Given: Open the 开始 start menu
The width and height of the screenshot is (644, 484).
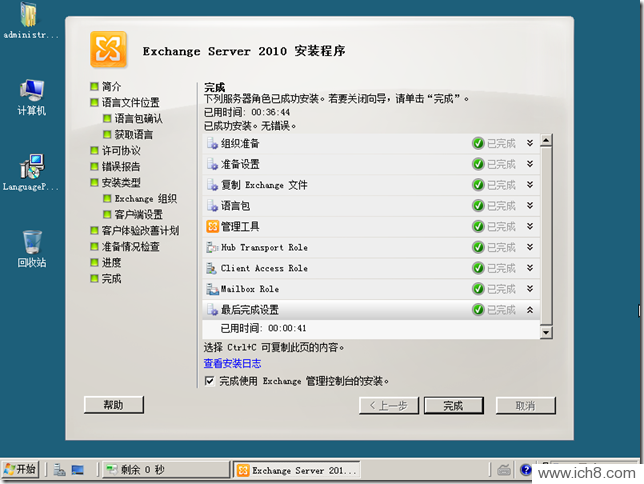Looking at the screenshot, I should coord(21,469).
